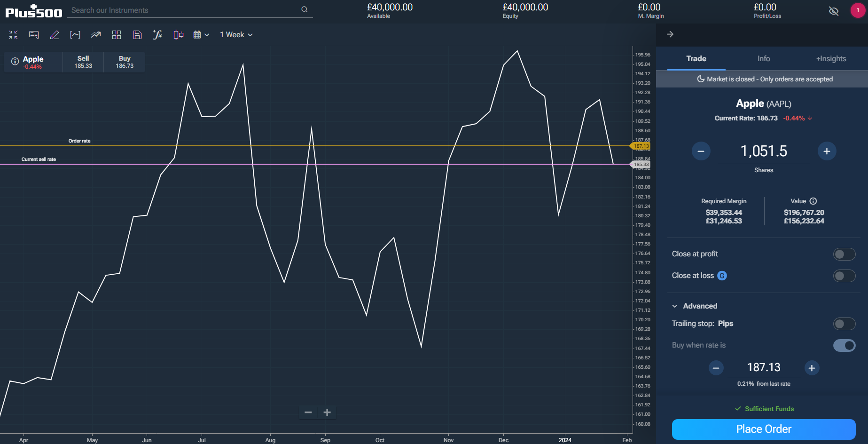Screen dimensions: 868x444
Task: Click the Sell 185.33 button
Action: tap(83, 62)
